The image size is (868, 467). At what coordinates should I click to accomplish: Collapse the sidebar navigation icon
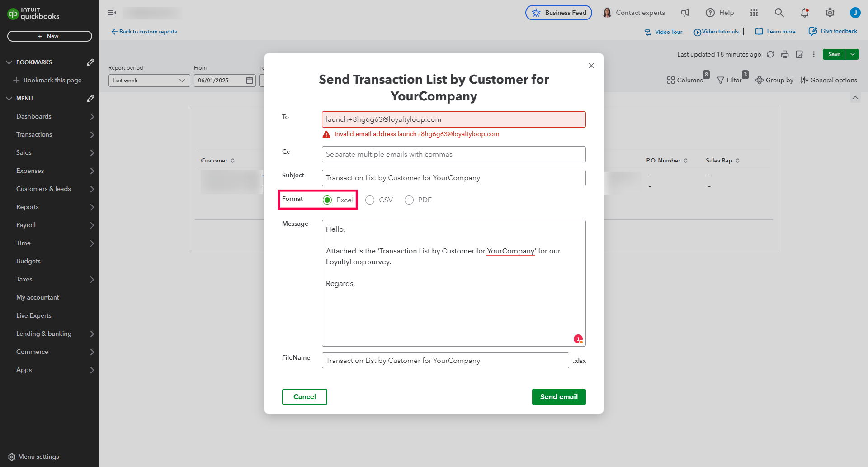112,13
